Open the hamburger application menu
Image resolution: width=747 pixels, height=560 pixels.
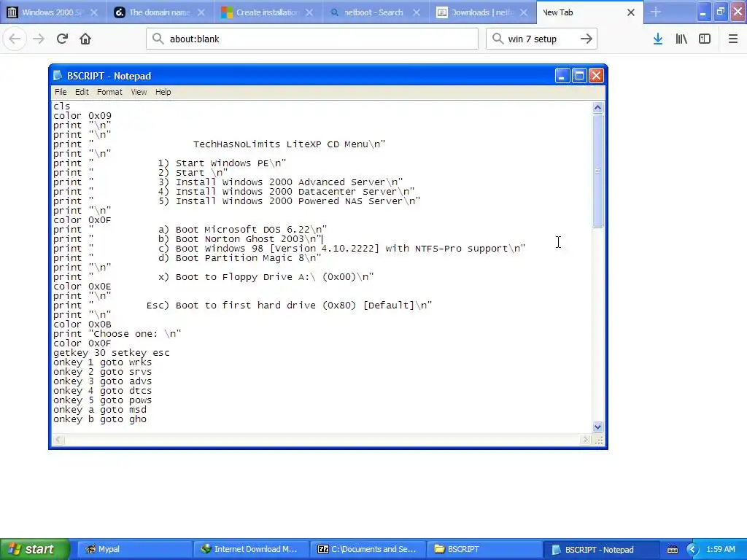click(x=732, y=39)
